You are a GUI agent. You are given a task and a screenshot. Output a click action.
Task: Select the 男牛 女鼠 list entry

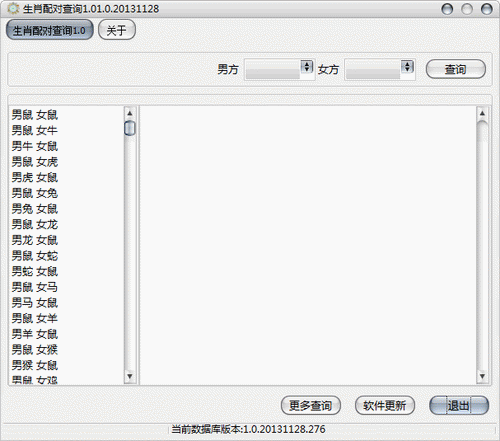pyautogui.click(x=35, y=146)
